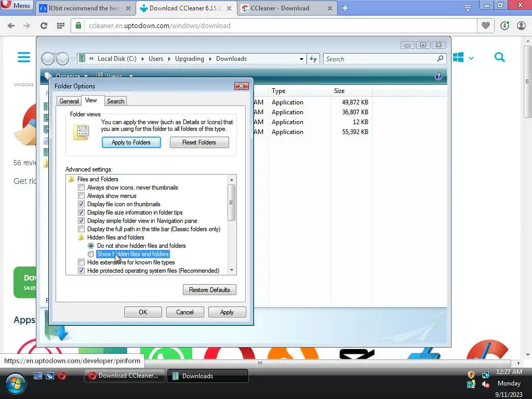
Task: Open the recent pages dropdown beside the nav buttons
Action: tap(73, 59)
